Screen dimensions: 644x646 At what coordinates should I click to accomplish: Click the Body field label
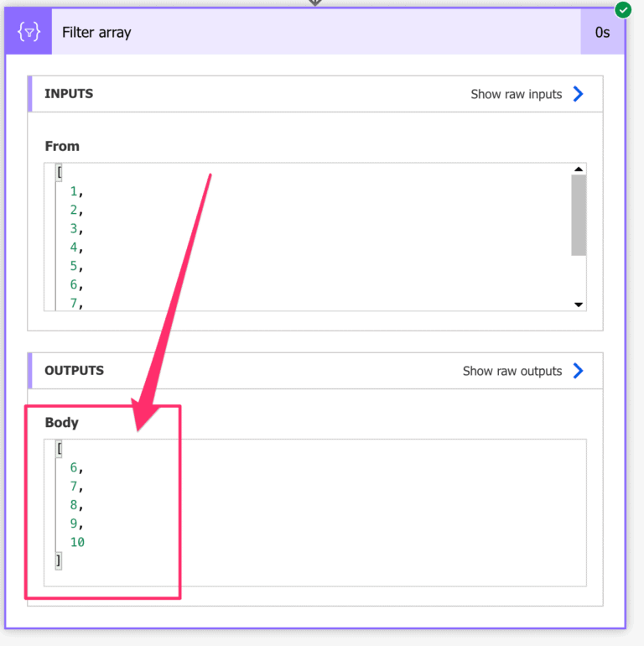coord(61,422)
